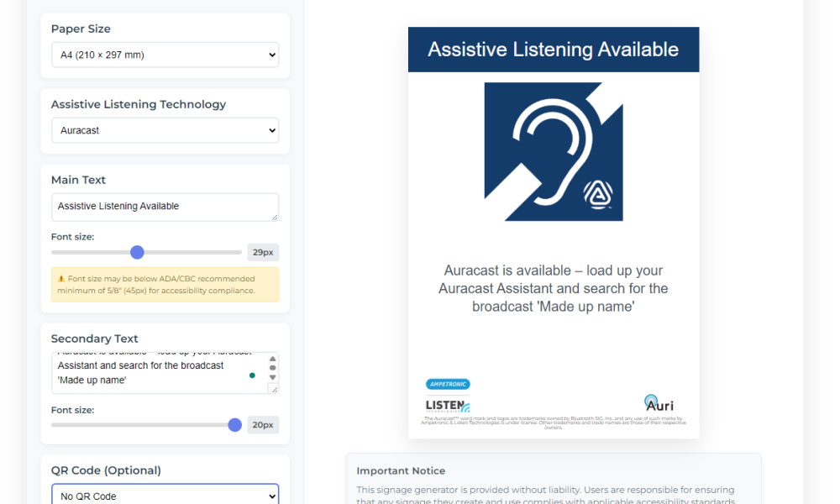Click the up arrow on the Secondary Text scrollbar
840x504 pixels.
click(x=271, y=357)
